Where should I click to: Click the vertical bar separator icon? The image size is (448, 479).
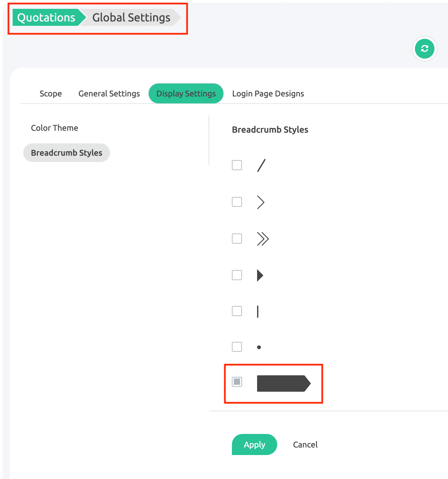click(258, 311)
